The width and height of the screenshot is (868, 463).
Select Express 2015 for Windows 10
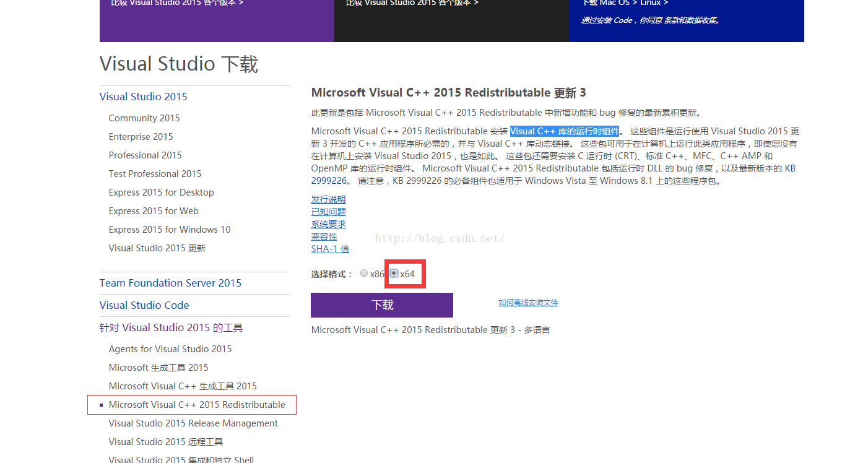pos(170,230)
